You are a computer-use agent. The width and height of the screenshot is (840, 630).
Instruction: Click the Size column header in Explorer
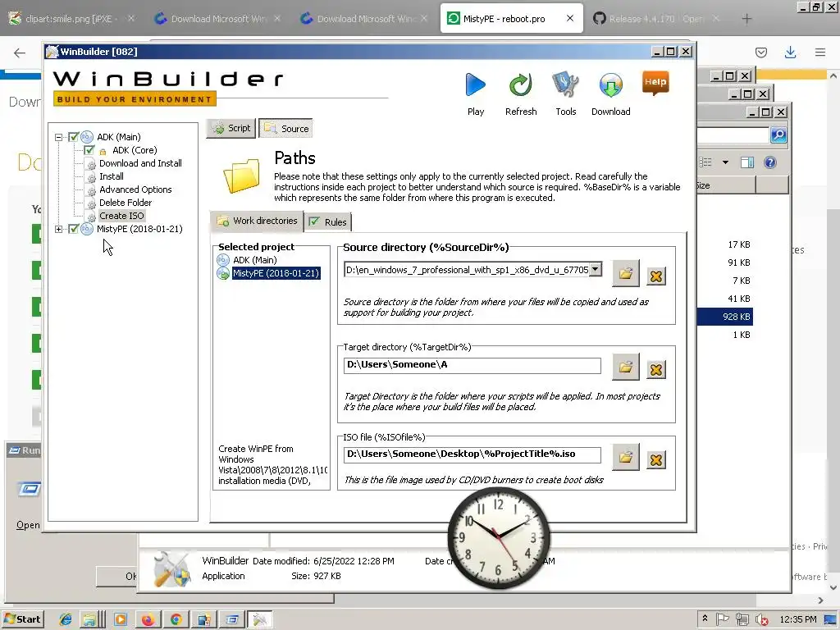click(725, 185)
